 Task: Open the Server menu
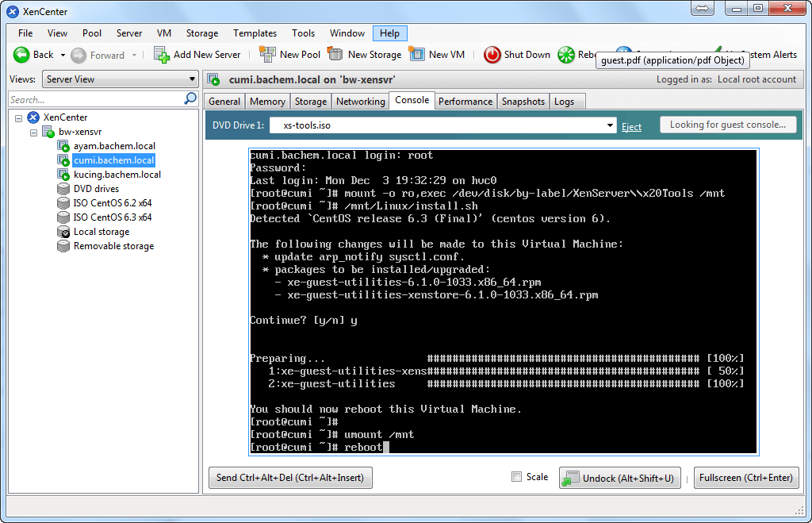coord(129,33)
